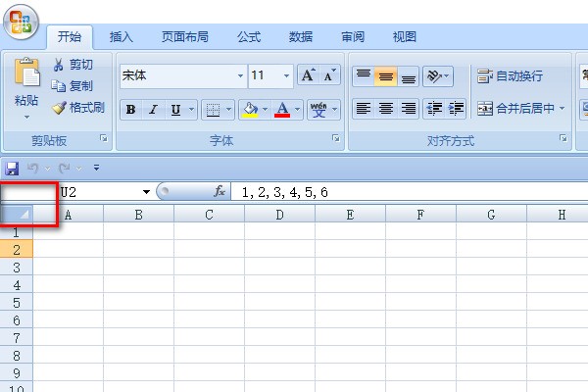This screenshot has width=588, height=392.
Task: Open paste options arrow under 粘贴
Action: (26, 117)
